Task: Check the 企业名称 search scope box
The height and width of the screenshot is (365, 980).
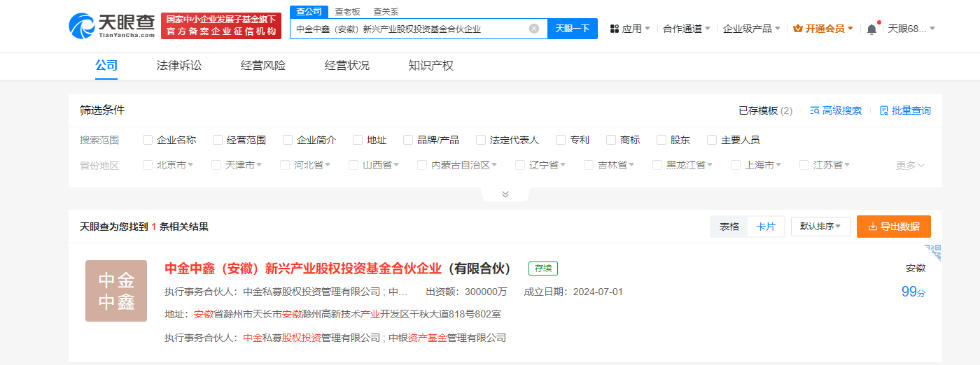Action: click(x=148, y=140)
